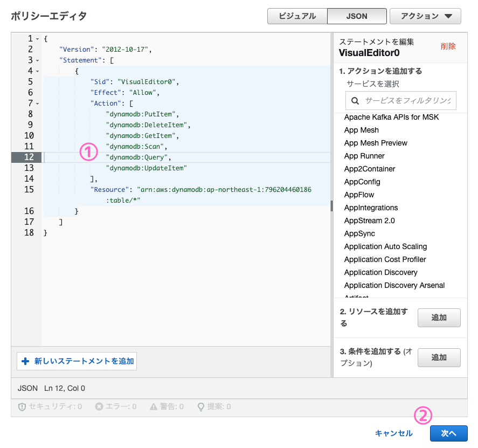Pick AppStream 2.0 in the service list

370,220
